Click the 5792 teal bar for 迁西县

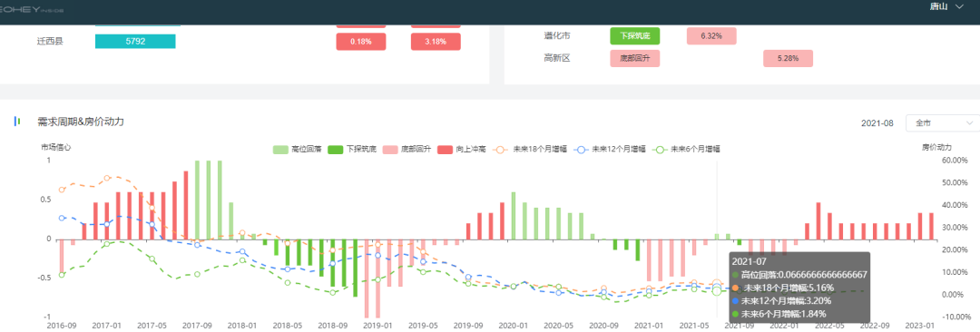coord(135,41)
